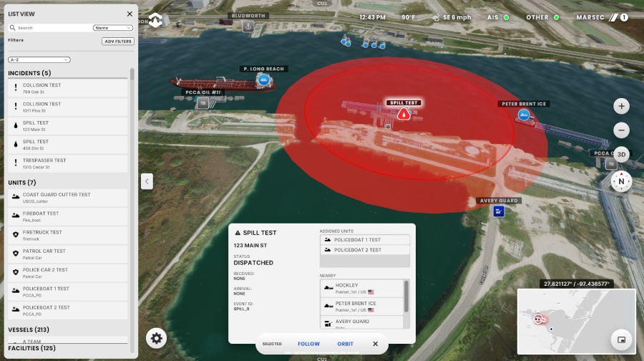This screenshot has height=361, width=644.
Task: Zoom in with the plus button
Action: [x=621, y=106]
